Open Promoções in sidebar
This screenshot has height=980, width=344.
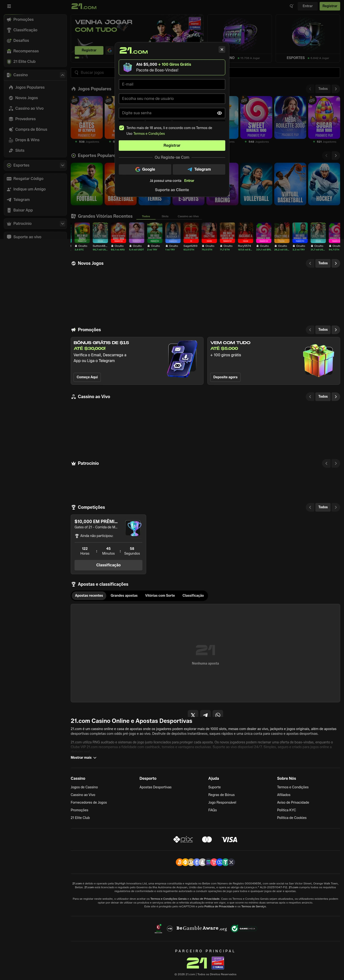[35, 19]
